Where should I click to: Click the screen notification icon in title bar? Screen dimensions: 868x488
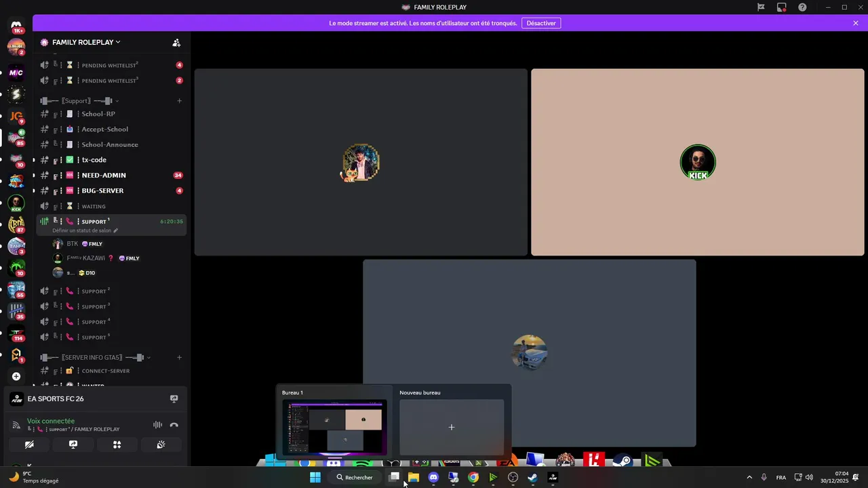click(x=782, y=7)
